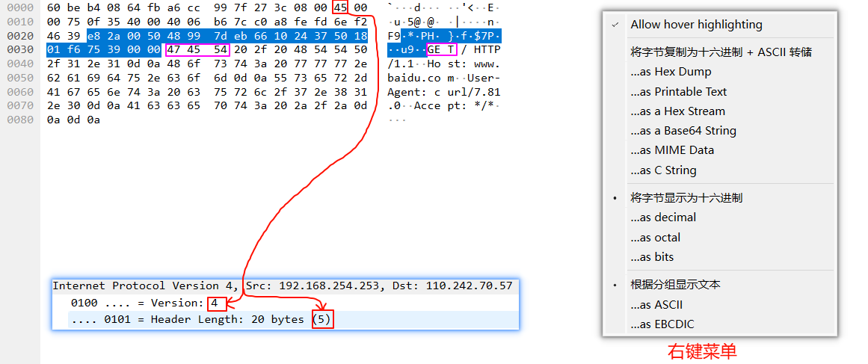Image resolution: width=868 pixels, height=364 pixels.
Task: Copy bytes as Printable Text
Action: tap(678, 92)
